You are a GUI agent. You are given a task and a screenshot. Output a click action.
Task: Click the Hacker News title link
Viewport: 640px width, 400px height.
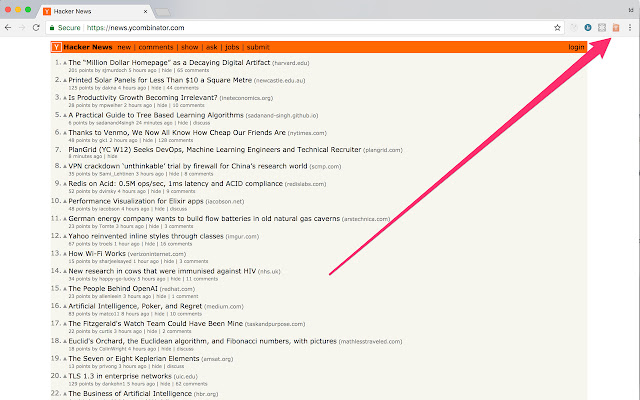tap(88, 47)
